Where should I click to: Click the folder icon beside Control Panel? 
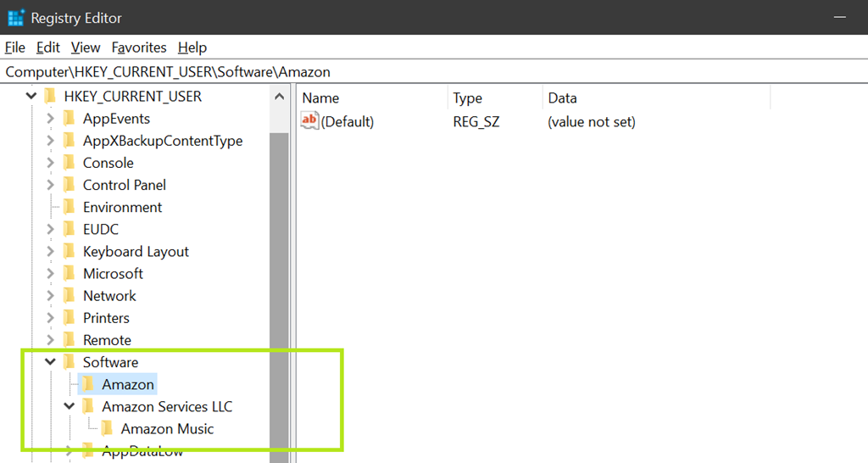click(70, 185)
